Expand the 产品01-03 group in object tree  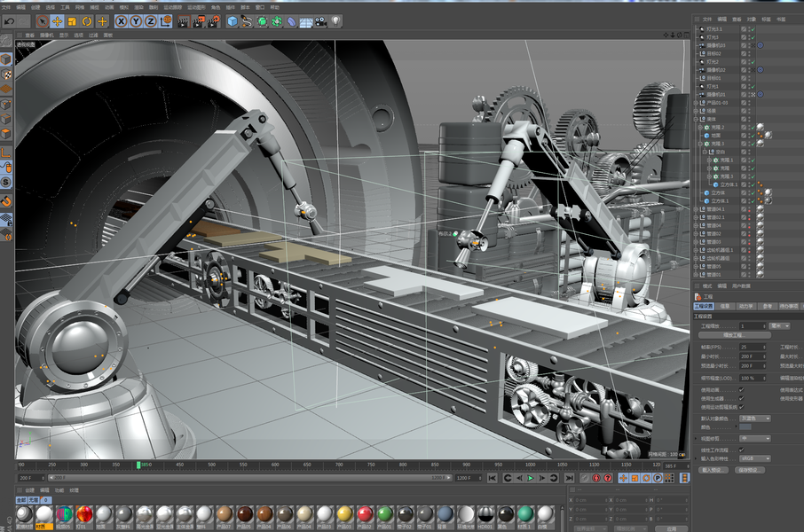click(697, 103)
